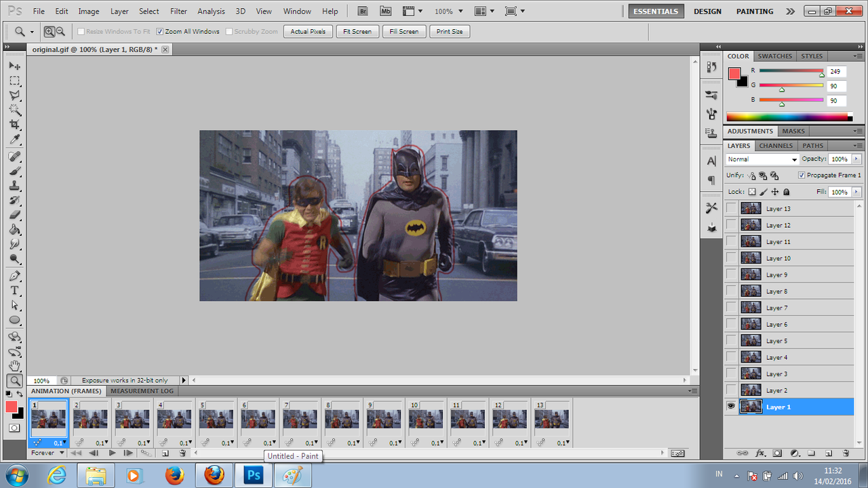This screenshot has width=868, height=488.
Task: Show Layer 10 visibility box
Action: click(x=731, y=258)
